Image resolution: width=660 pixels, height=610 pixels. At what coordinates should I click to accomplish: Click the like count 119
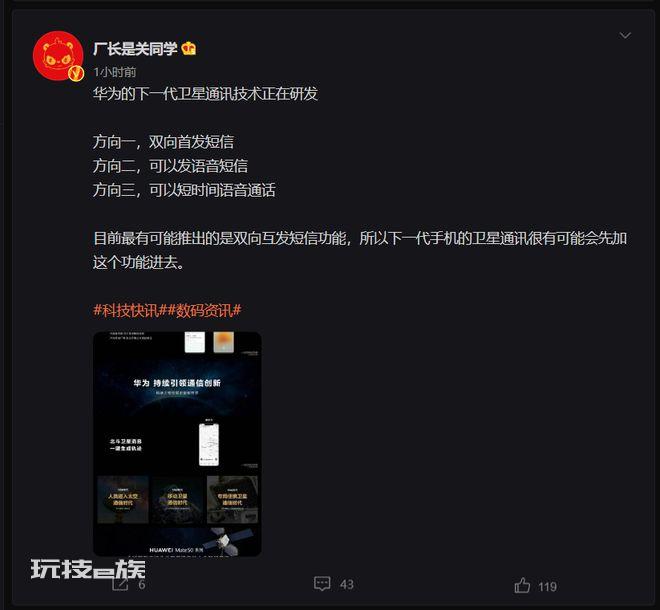(547, 587)
